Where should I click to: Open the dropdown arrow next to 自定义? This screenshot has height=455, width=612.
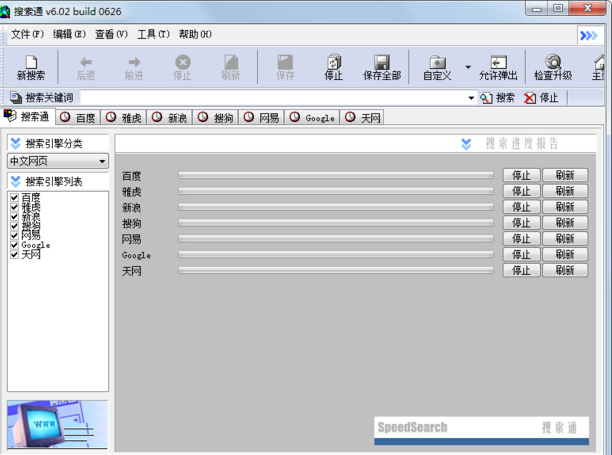click(468, 67)
